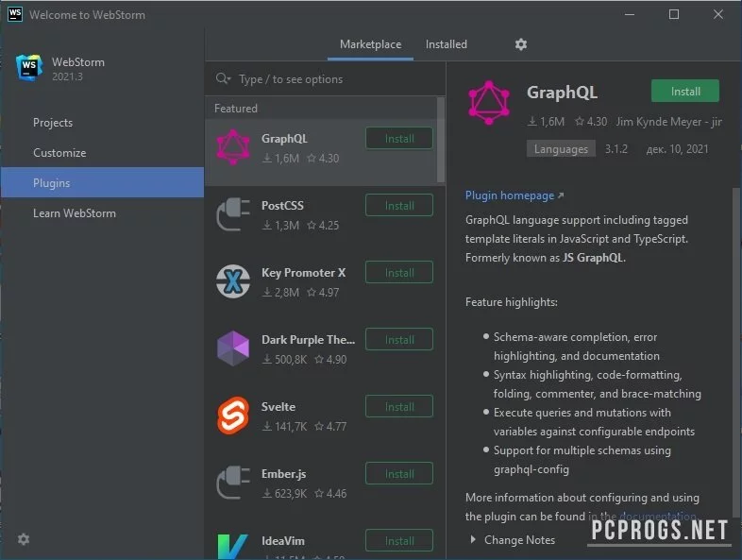Screen dimensions: 742x560
Task: Click the IdeaVim plugin icon
Action: pos(233,546)
